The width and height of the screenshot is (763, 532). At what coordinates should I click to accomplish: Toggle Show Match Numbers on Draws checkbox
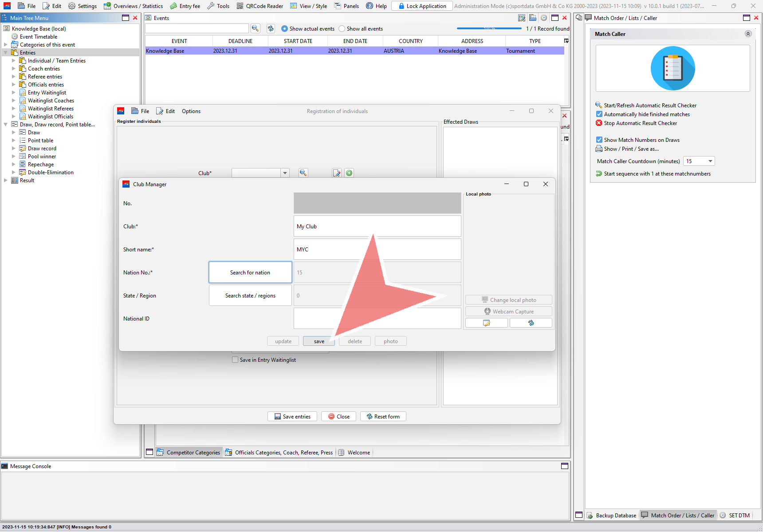coord(599,140)
